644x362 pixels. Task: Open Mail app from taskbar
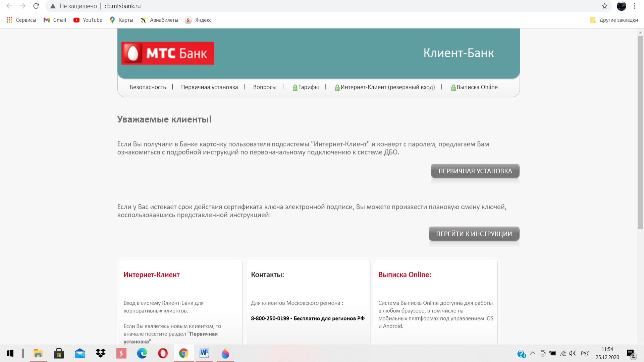click(79, 353)
